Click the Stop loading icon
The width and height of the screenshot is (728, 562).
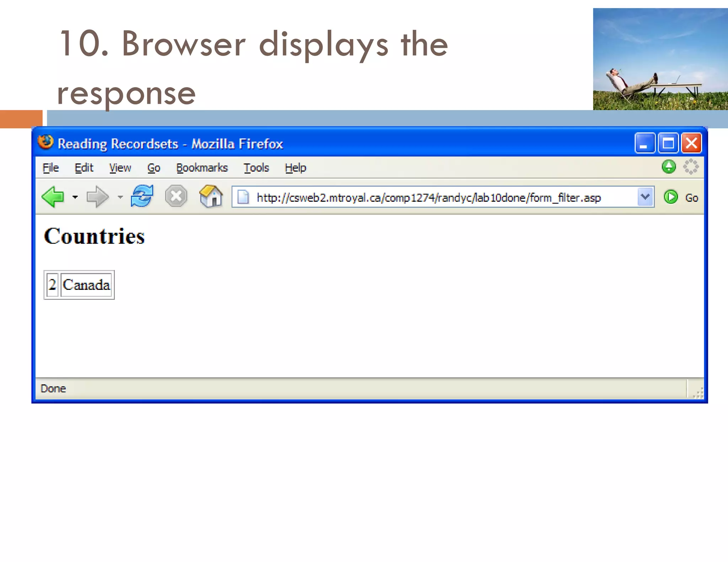click(x=176, y=196)
